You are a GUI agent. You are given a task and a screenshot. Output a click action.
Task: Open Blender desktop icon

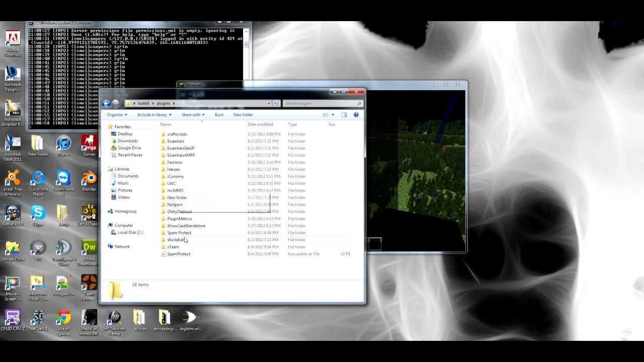[89, 181]
